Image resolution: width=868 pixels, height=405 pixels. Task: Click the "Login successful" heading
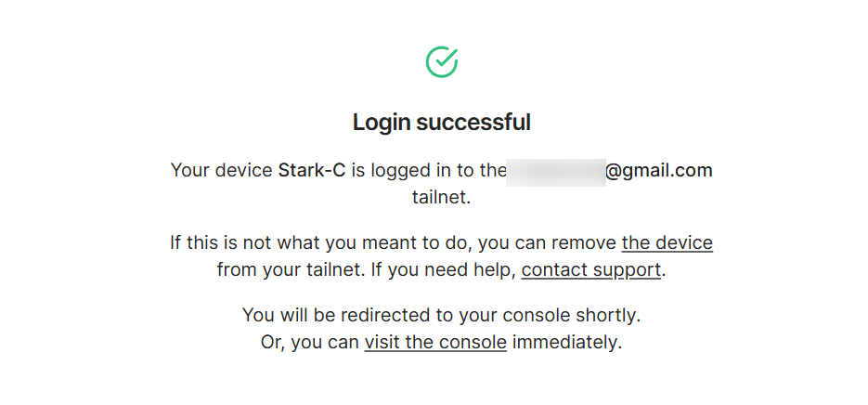[442, 123]
